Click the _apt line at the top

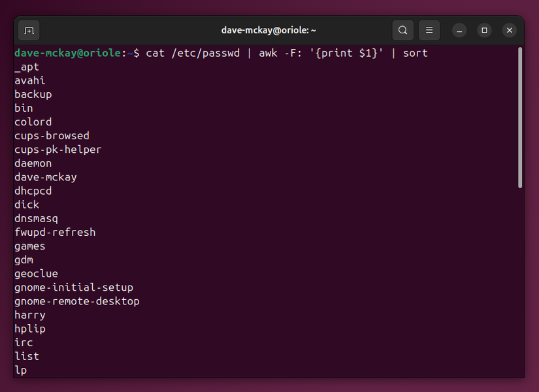pos(26,67)
